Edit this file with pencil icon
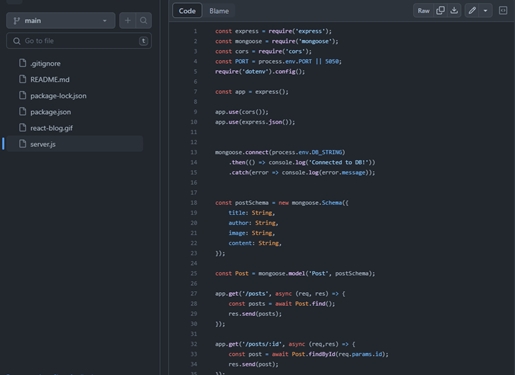This screenshot has width=515, height=375. [x=472, y=11]
